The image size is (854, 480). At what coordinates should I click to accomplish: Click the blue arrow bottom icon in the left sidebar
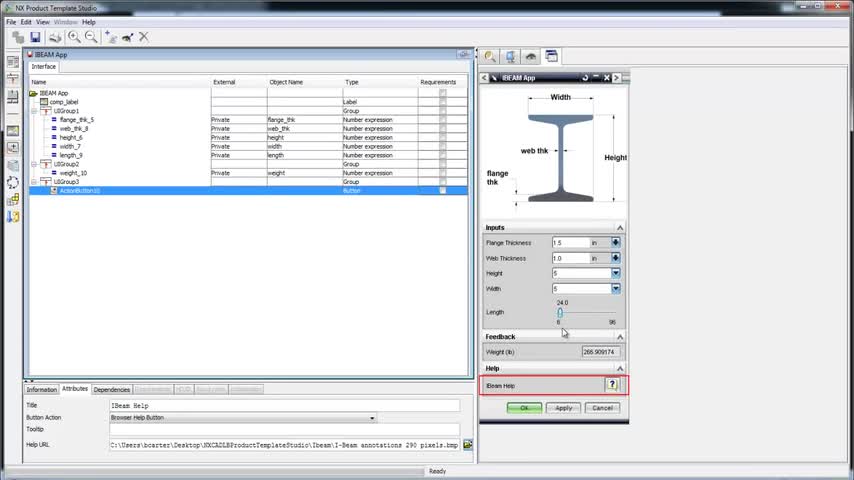(x=13, y=217)
